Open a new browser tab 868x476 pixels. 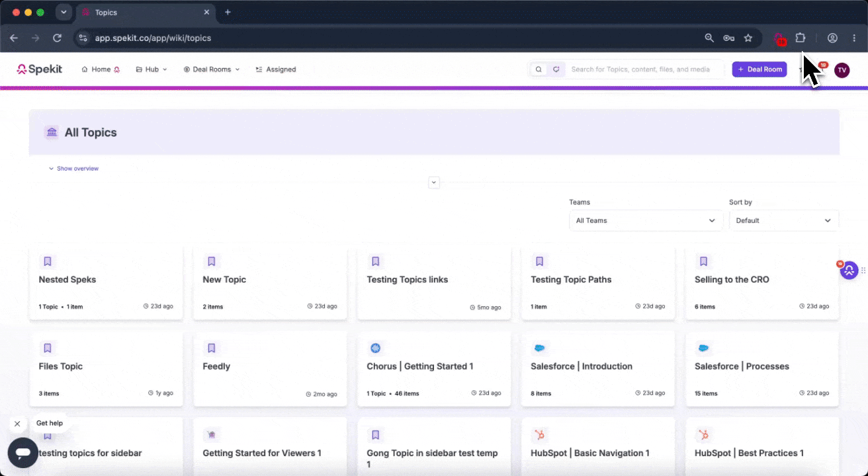[x=228, y=13]
